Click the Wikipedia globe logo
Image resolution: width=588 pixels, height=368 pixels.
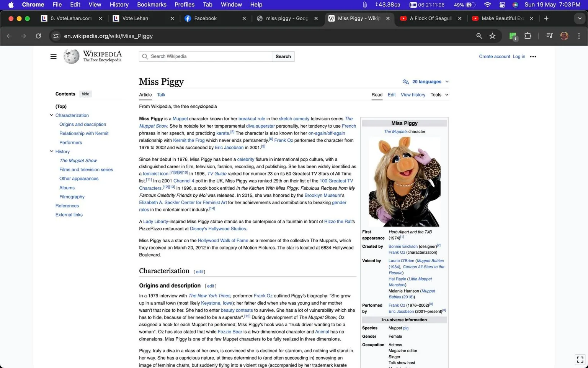[x=71, y=56]
